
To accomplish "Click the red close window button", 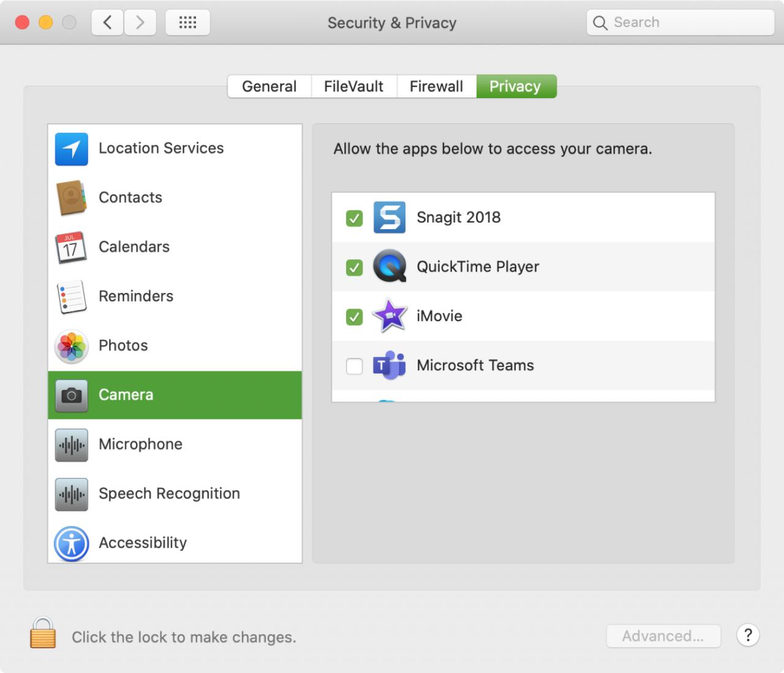I will click(23, 23).
